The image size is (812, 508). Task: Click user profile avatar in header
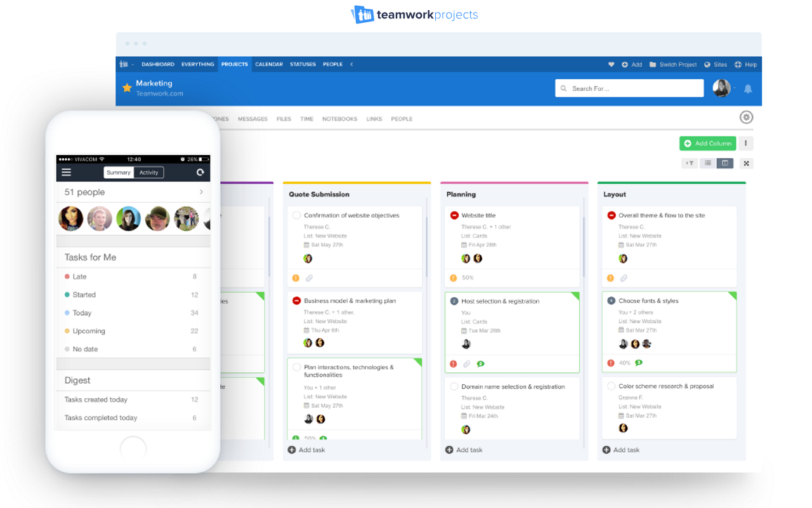[721, 88]
